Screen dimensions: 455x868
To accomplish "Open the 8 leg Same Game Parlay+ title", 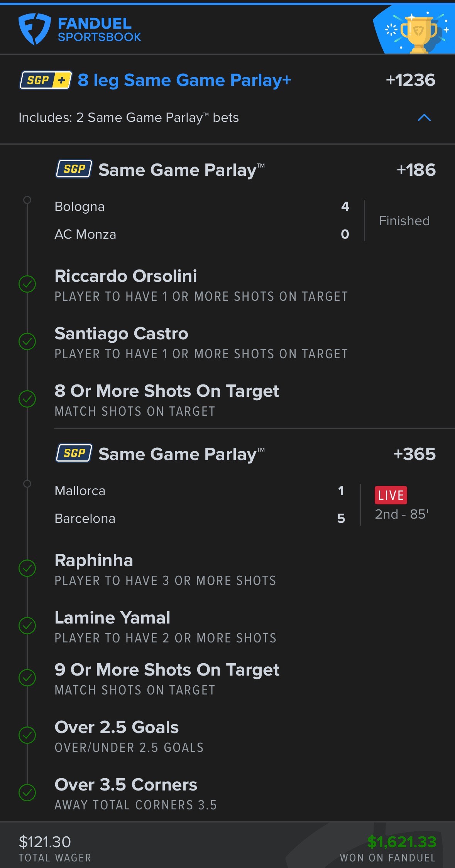I will tap(184, 80).
